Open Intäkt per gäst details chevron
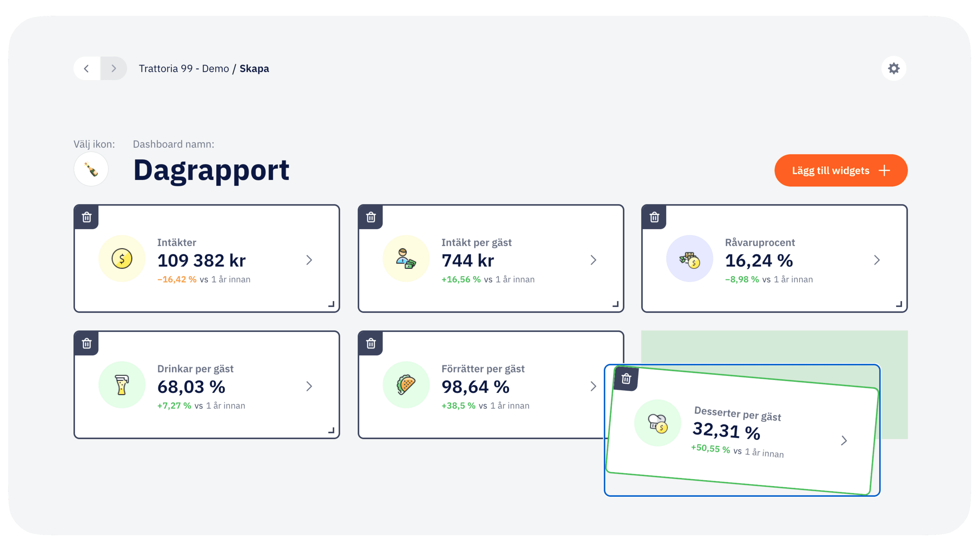Viewport: 980px width, 551px height. click(593, 260)
